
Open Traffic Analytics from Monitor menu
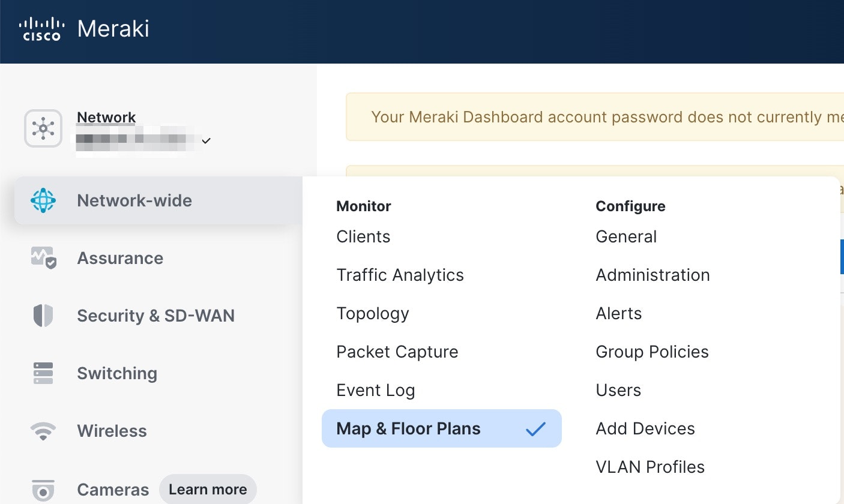click(x=400, y=275)
